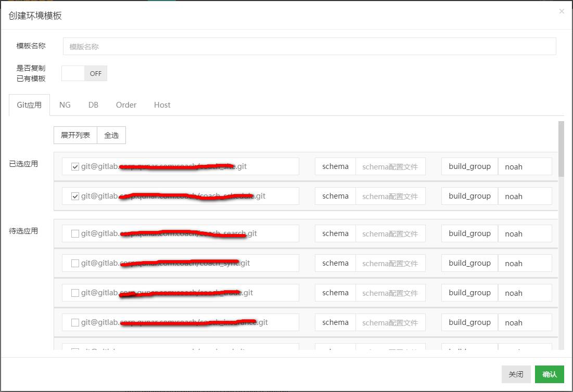Image resolution: width=573 pixels, height=392 pixels.
Task: Click the vertical scrollbar of the application list
Action: [561, 150]
